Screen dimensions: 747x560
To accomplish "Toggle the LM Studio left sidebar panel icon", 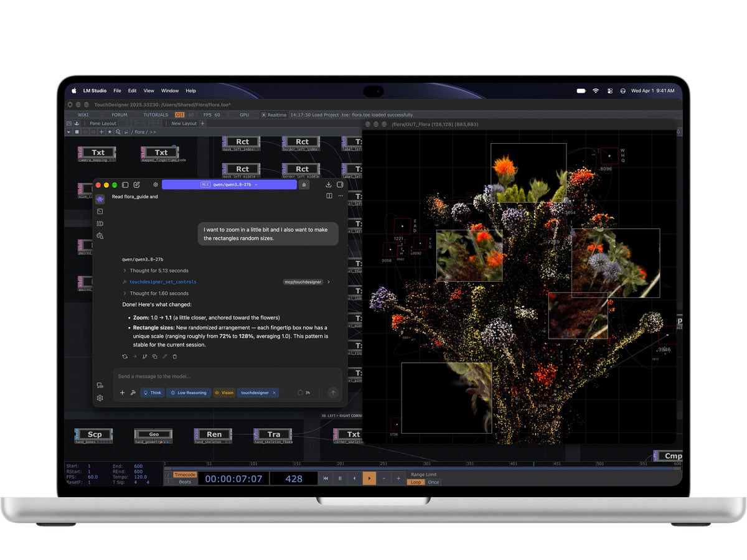I will tap(125, 185).
